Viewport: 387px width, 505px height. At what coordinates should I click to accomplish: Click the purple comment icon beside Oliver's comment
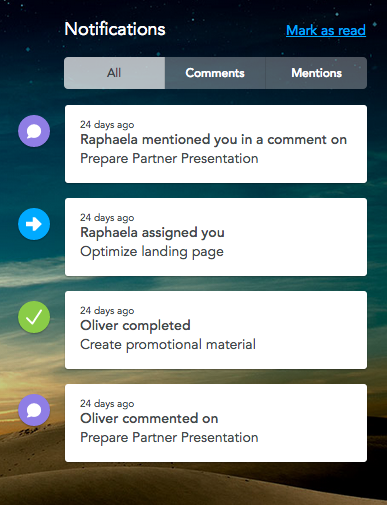pyautogui.click(x=34, y=410)
